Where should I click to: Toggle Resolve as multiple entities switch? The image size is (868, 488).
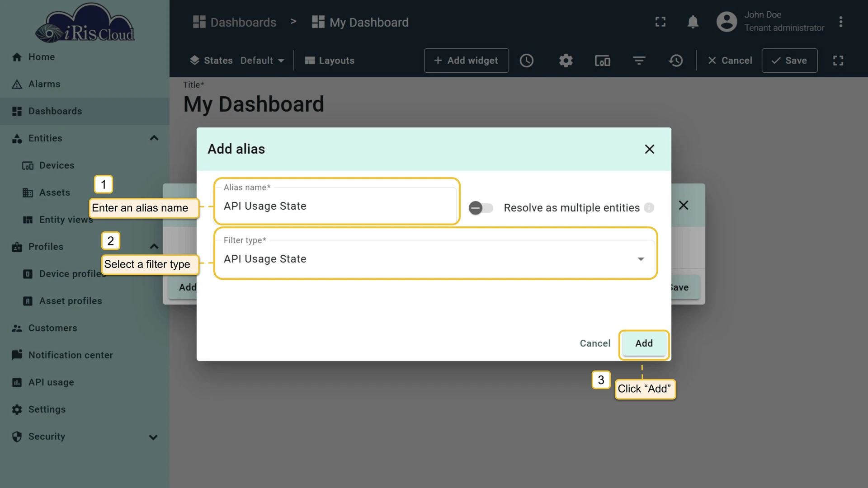[481, 207]
